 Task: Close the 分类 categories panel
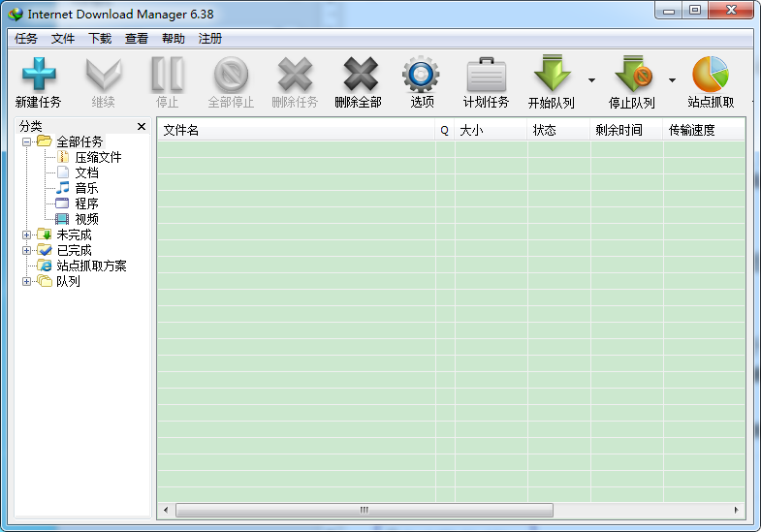pyautogui.click(x=142, y=126)
